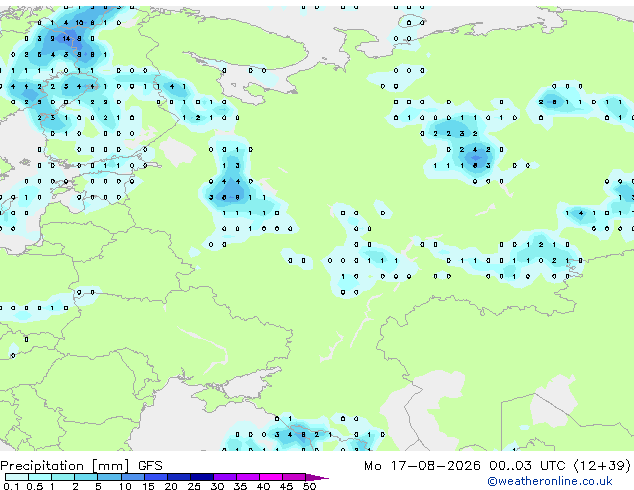Open the weatheronline.co.uk copyright link
This screenshot has height=490, width=634.
pyautogui.click(x=550, y=481)
